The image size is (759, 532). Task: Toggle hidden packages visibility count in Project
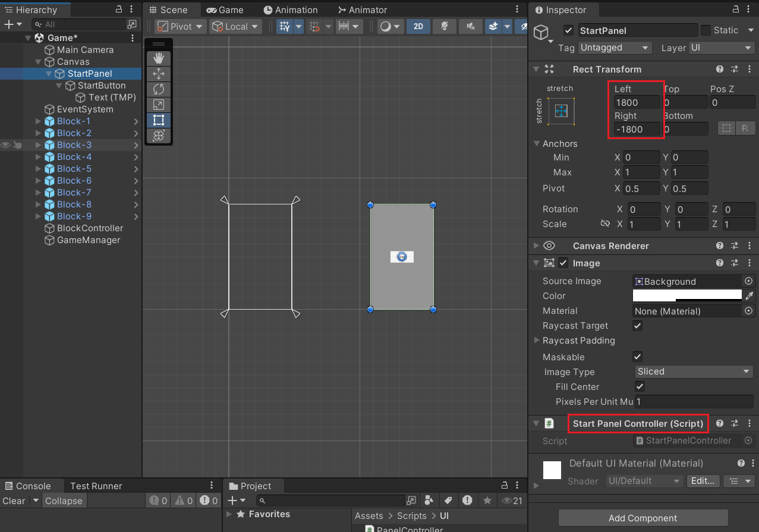click(x=512, y=500)
